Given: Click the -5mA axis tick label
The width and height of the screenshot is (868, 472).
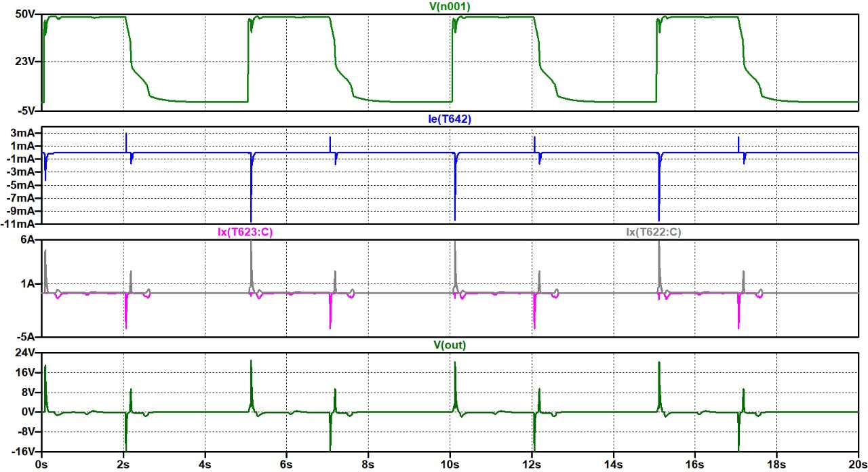Looking at the screenshot, I should click(x=22, y=185).
